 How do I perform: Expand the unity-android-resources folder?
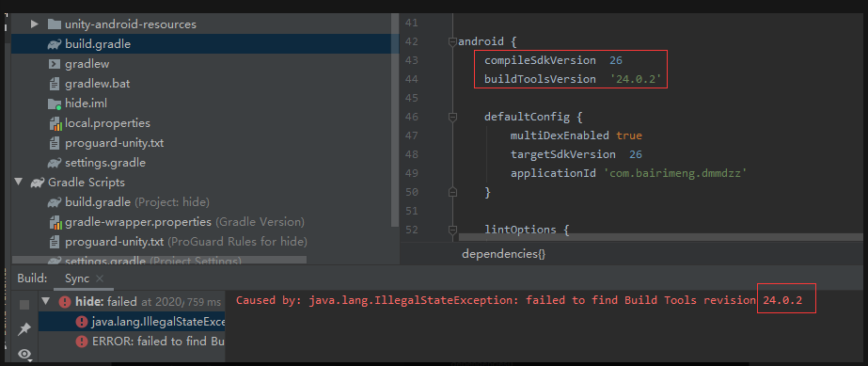[34, 24]
